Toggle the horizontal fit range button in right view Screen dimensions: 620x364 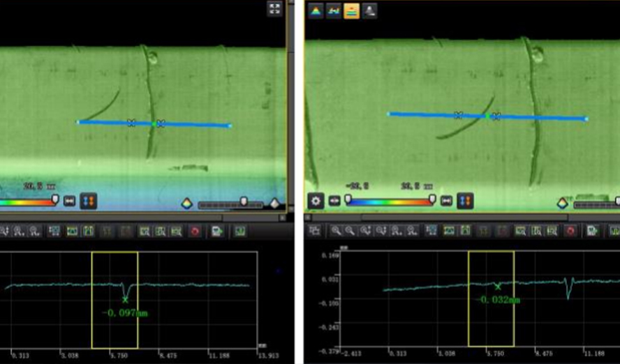(x=447, y=201)
